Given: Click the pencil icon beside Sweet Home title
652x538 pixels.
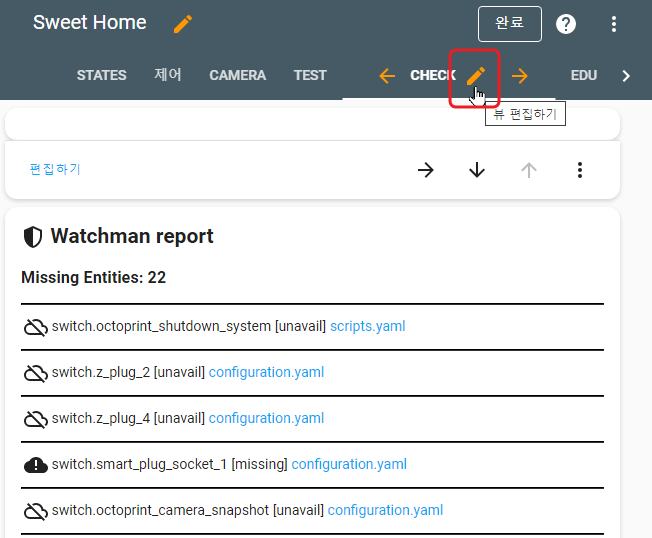Looking at the screenshot, I should pos(183,24).
